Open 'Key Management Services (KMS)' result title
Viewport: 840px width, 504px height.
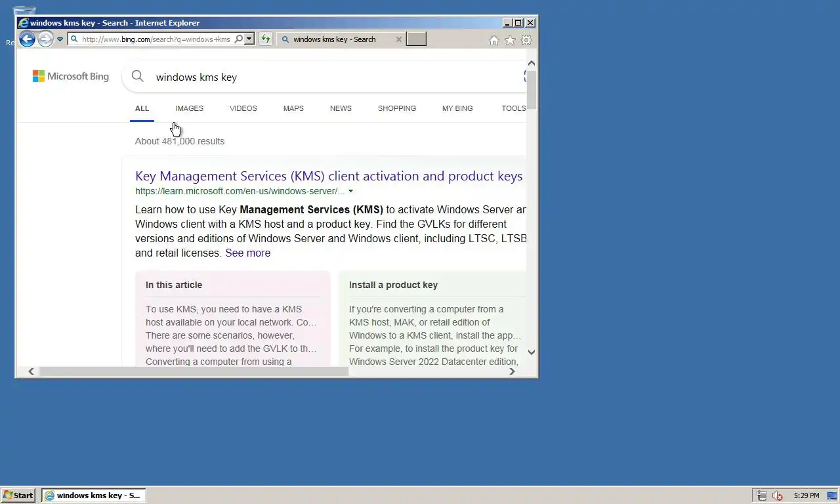[x=329, y=176]
